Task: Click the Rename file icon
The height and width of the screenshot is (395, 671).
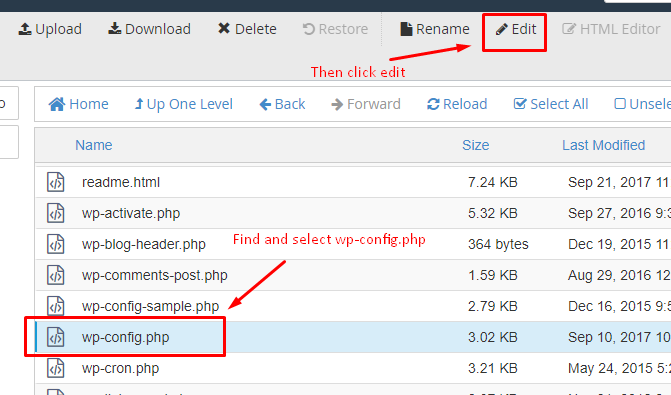Action: tap(406, 29)
